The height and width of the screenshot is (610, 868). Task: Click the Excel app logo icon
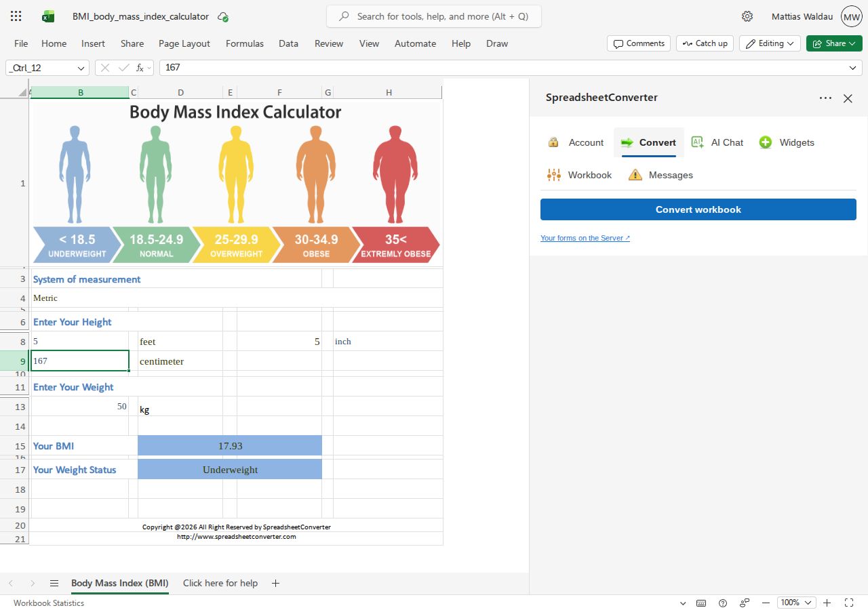(x=48, y=16)
